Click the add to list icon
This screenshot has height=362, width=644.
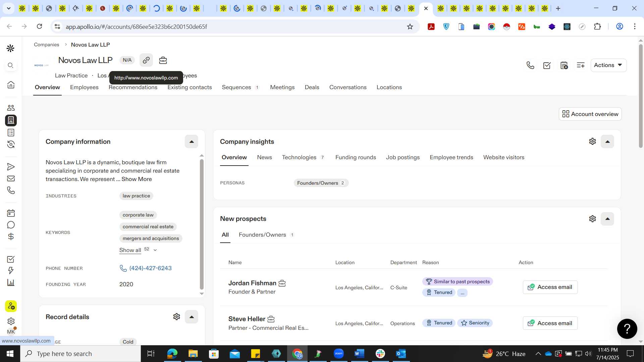581,65
